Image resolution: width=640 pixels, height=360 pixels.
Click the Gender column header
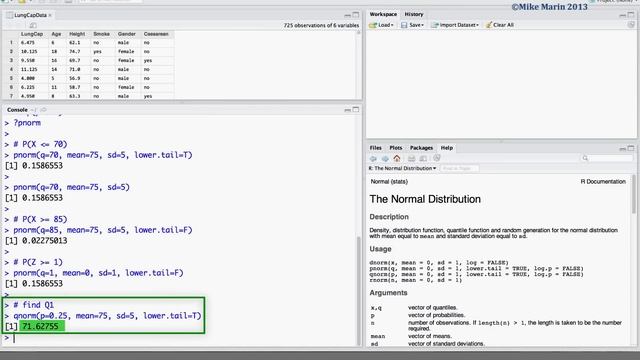pos(127,34)
